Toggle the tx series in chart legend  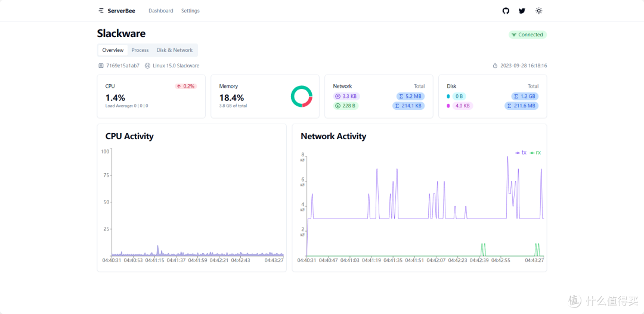tap(521, 152)
